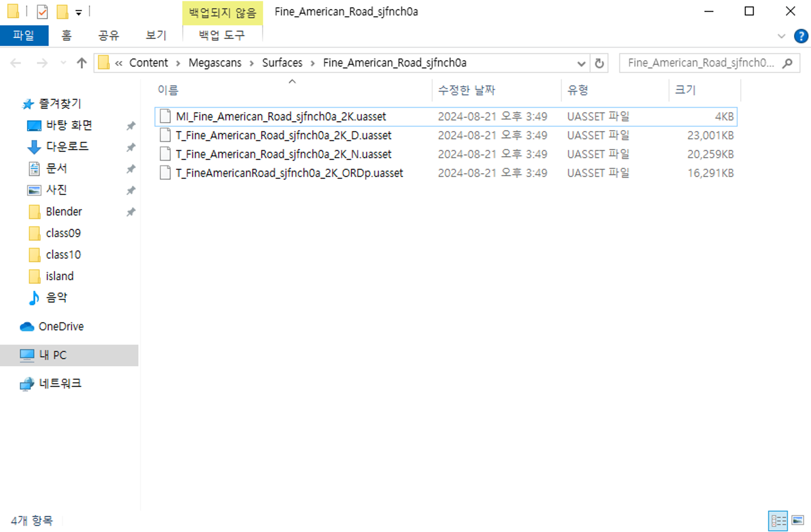
Task: Navigate to Content in the address bar
Action: [x=148, y=63]
